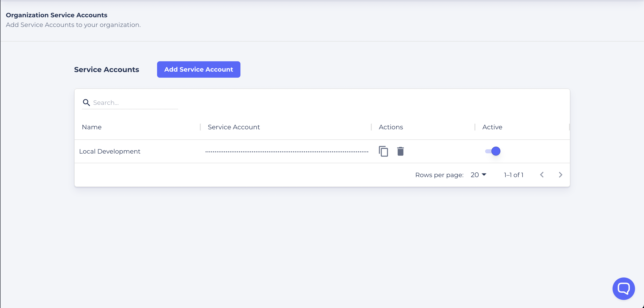Screen dimensions: 644x308
Task: Click the Actions column header
Action: (391, 127)
